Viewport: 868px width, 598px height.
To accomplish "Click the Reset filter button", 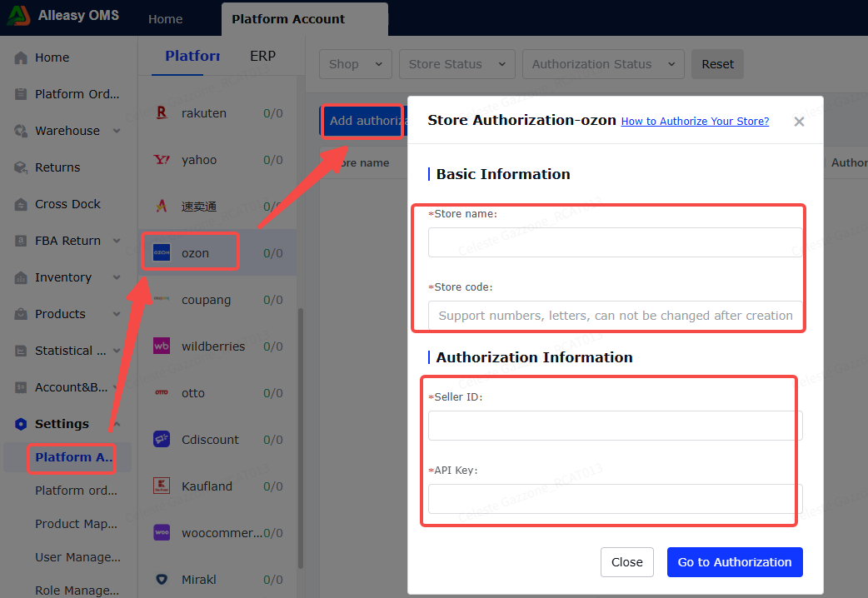I will click(x=717, y=64).
